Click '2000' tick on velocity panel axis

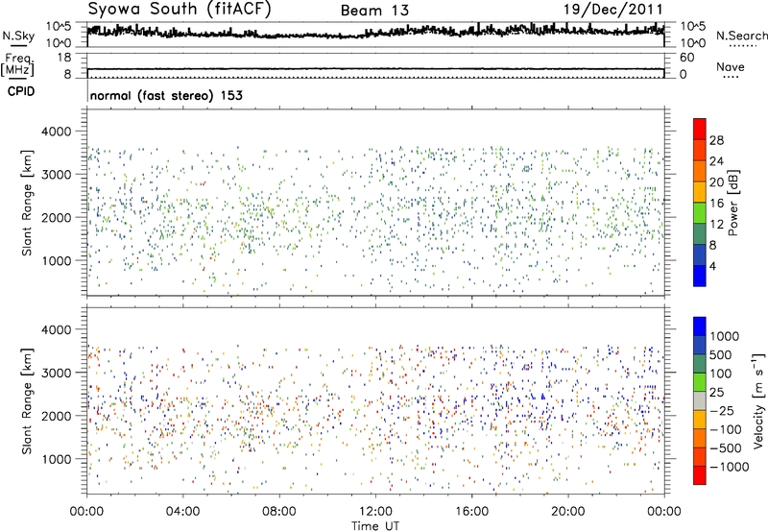coord(56,416)
